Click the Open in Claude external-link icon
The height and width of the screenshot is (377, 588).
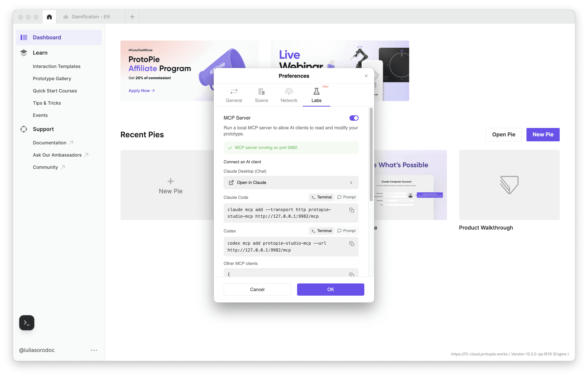231,183
